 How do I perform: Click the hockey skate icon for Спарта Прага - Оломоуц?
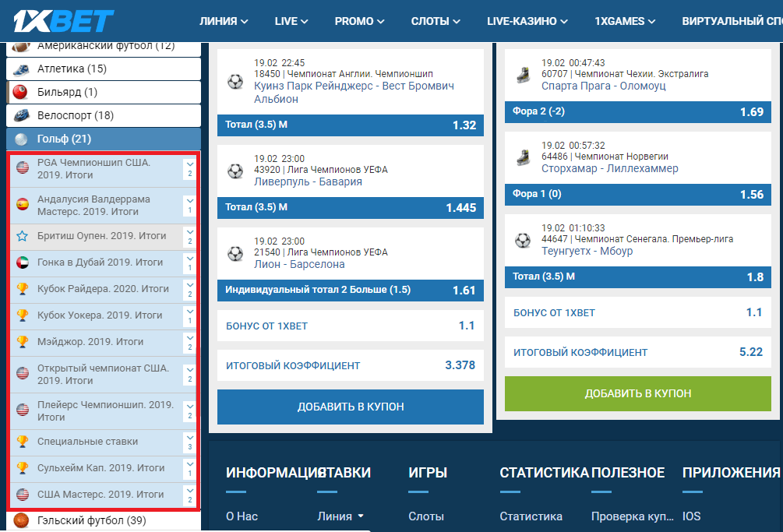click(x=523, y=75)
